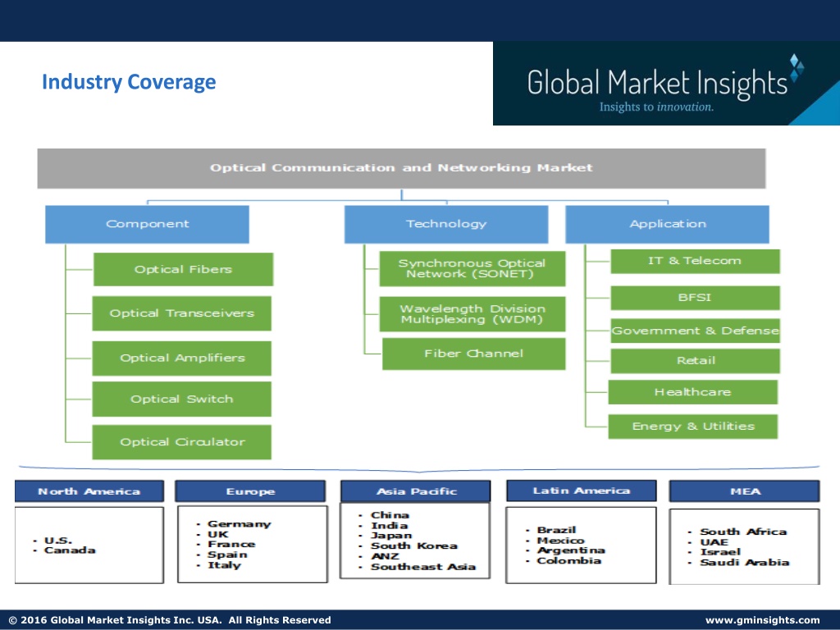Click UK in Europe list
This screenshot has width=840, height=630.
coord(217,534)
